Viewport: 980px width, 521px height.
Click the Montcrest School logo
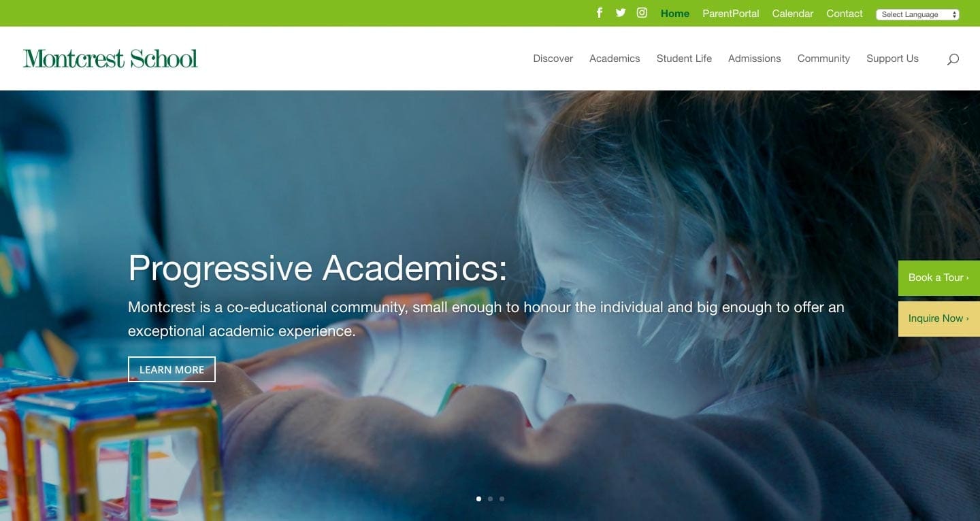point(110,58)
